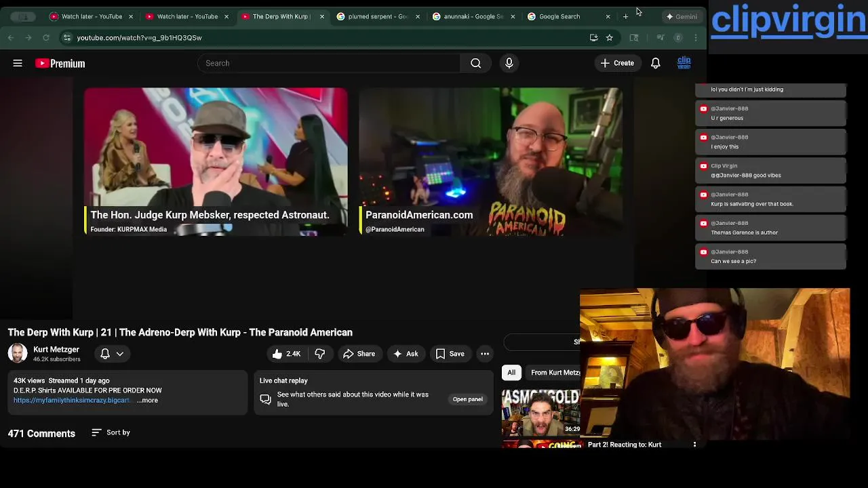This screenshot has width=868, height=488.
Task: Go to YouTube Premium home logo
Action: [60, 63]
